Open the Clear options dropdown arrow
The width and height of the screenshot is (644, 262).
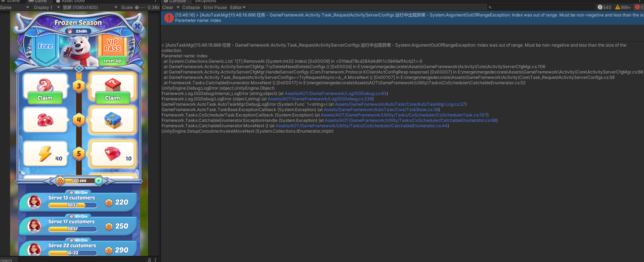[x=178, y=8]
